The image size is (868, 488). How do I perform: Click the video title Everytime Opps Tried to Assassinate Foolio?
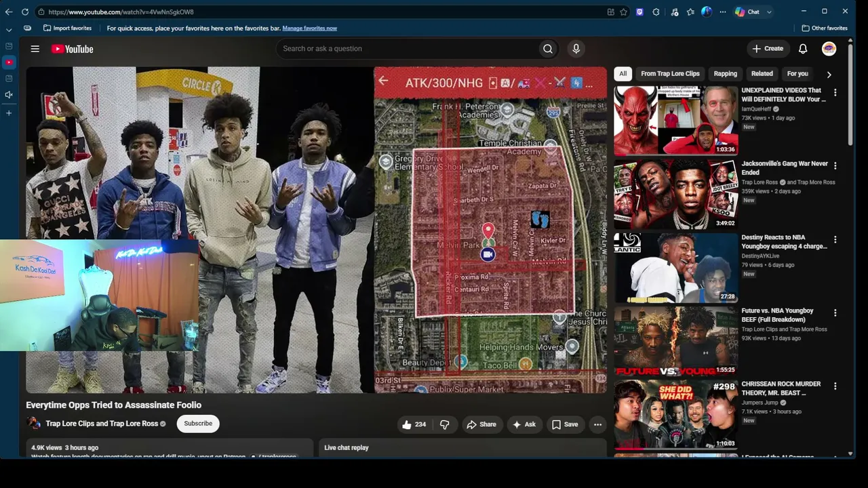tap(114, 405)
